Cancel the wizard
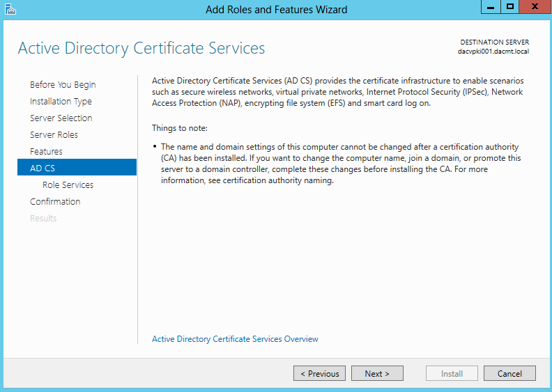552x392 pixels. [509, 373]
